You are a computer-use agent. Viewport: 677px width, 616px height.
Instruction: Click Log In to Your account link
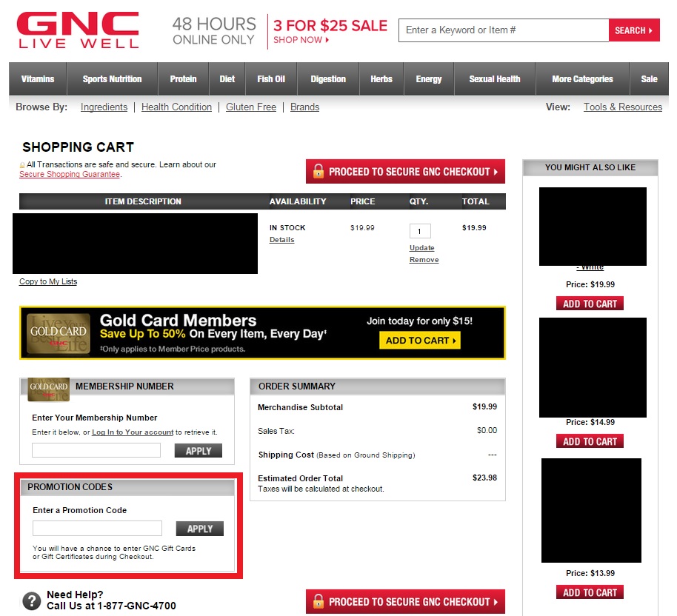click(x=133, y=432)
